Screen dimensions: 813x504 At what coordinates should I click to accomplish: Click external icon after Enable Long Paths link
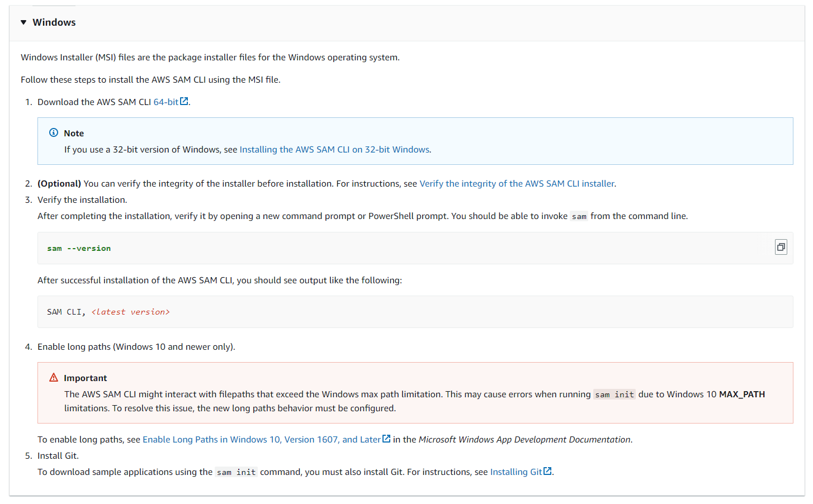(x=386, y=439)
